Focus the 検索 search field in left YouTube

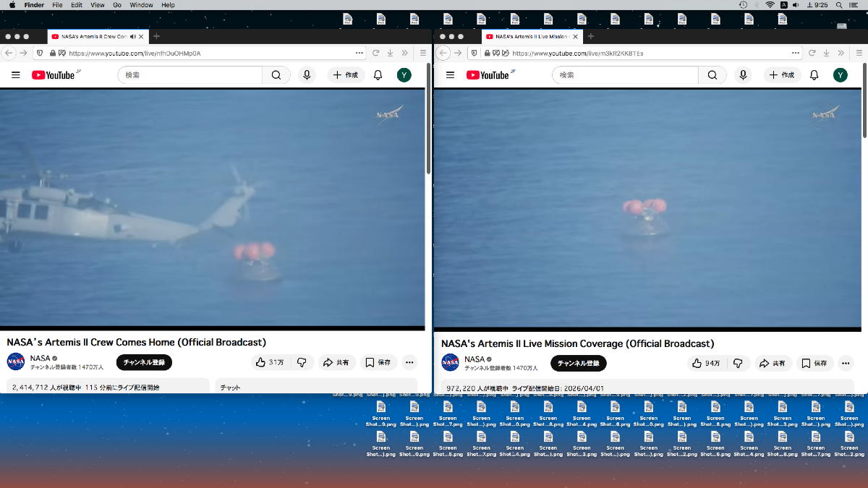[x=190, y=74]
